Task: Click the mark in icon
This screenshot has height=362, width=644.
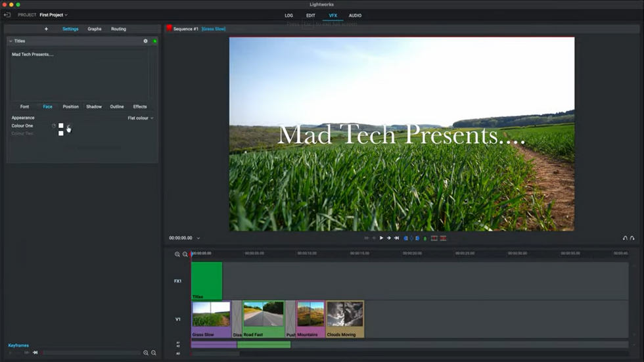Action: coord(406,238)
